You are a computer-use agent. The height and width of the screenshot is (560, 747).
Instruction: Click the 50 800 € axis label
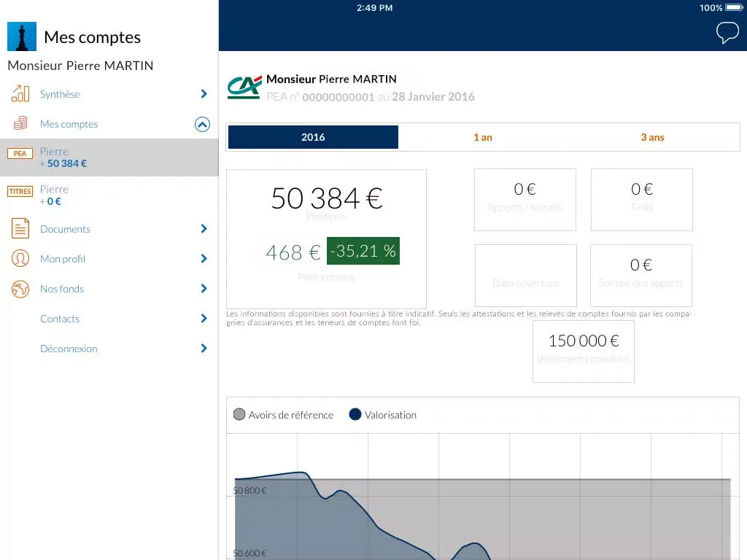coord(249,491)
